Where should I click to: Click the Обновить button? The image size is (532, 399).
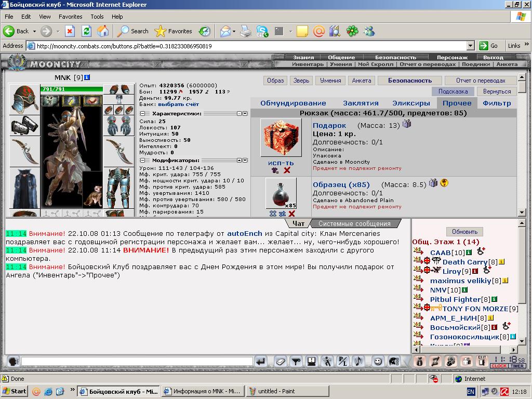click(464, 232)
